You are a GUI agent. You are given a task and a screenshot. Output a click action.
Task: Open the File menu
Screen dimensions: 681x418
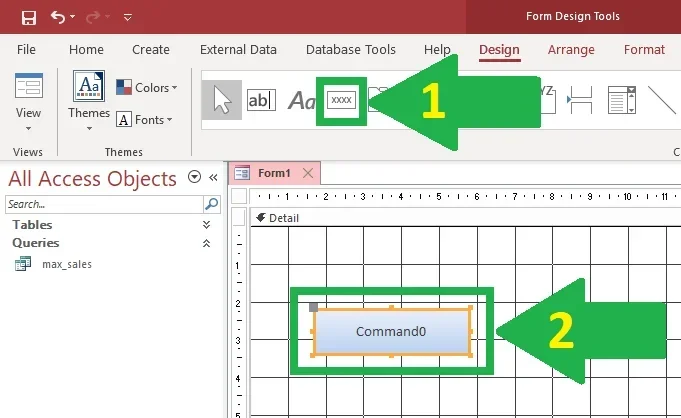pos(26,50)
